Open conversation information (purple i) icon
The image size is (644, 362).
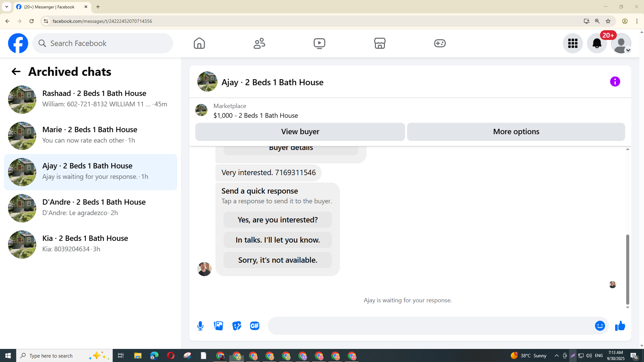(615, 82)
